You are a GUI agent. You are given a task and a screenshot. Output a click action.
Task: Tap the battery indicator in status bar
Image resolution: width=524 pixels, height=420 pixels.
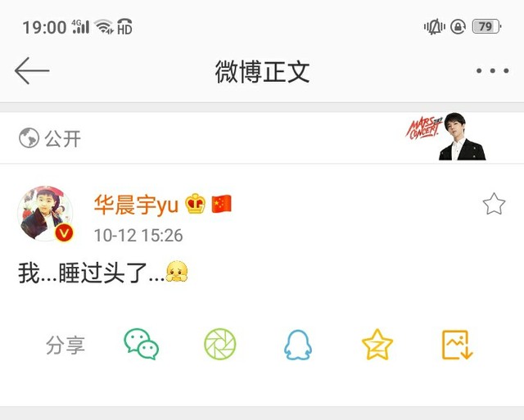click(486, 26)
